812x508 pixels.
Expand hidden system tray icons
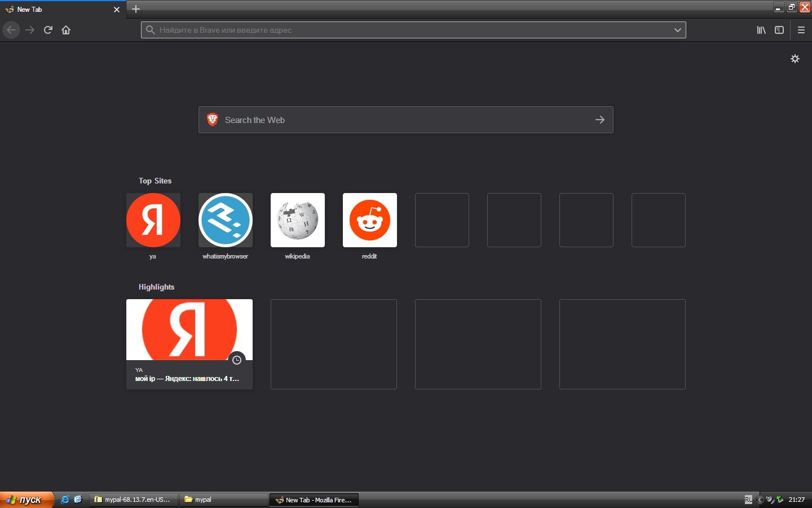pyautogui.click(x=760, y=500)
